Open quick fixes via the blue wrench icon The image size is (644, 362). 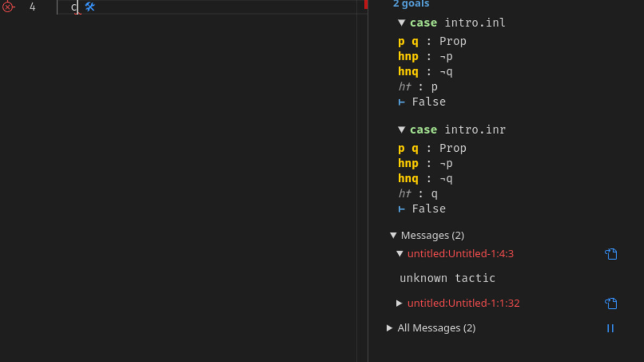click(x=89, y=8)
